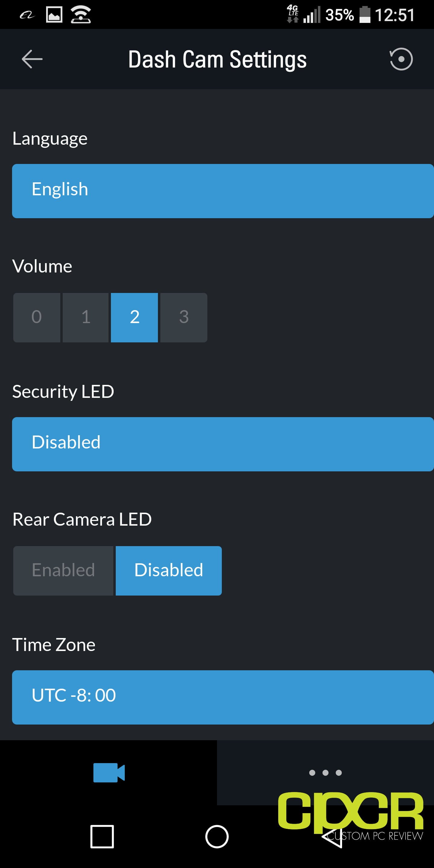
Task: Tap the Dash Cam Settings title
Action: click(x=217, y=60)
